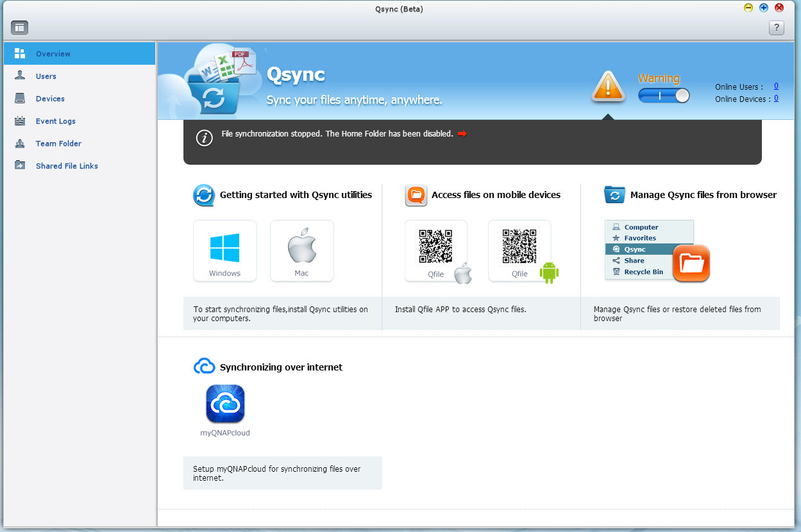Click the Access files on mobile icon
Screen dimensions: 801x532
coord(416,195)
